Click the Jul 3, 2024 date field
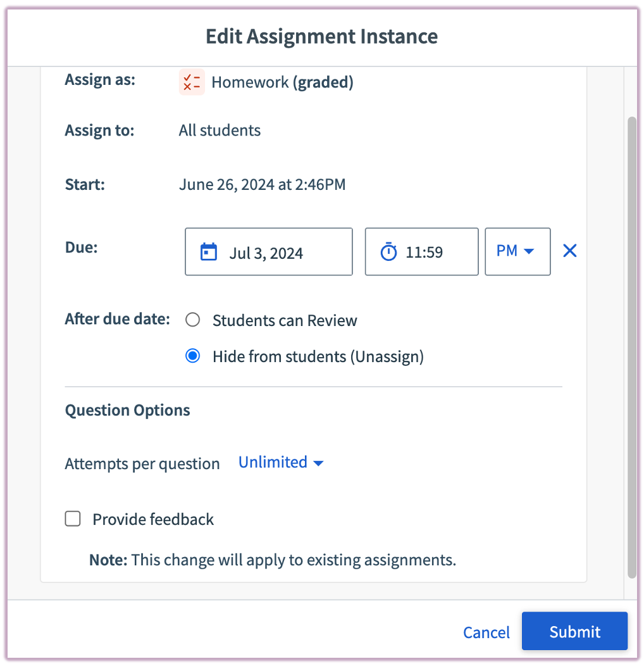 (268, 251)
